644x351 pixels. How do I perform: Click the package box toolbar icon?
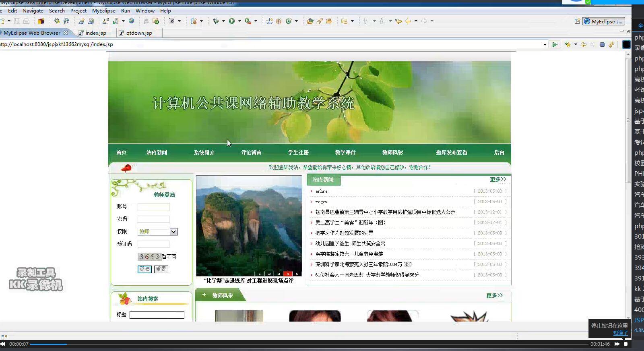(41, 21)
